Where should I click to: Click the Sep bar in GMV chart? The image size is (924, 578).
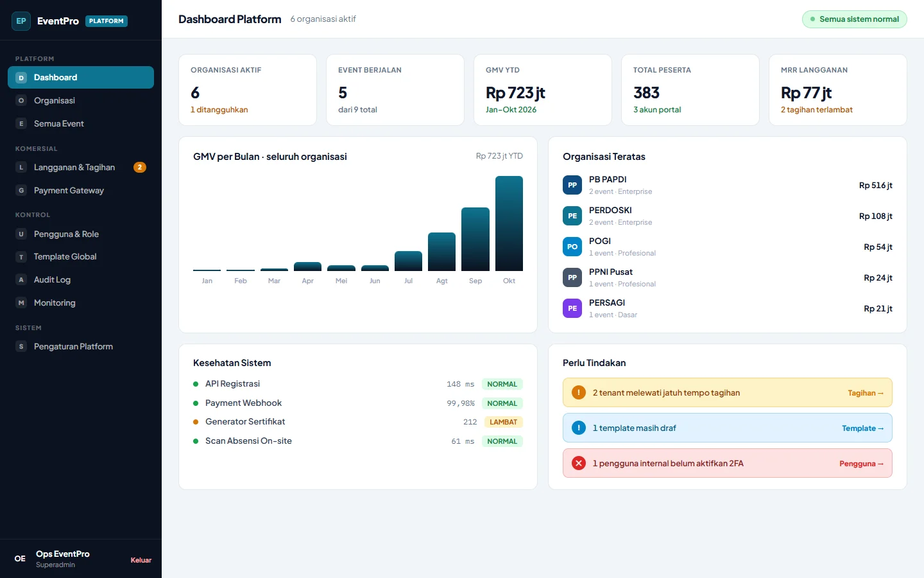(475, 239)
